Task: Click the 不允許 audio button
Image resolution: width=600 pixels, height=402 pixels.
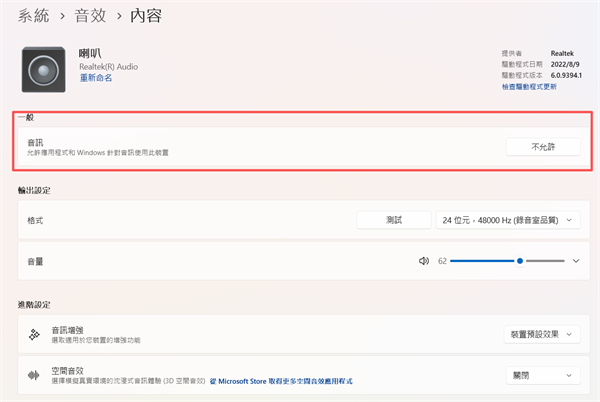Action: [x=542, y=147]
